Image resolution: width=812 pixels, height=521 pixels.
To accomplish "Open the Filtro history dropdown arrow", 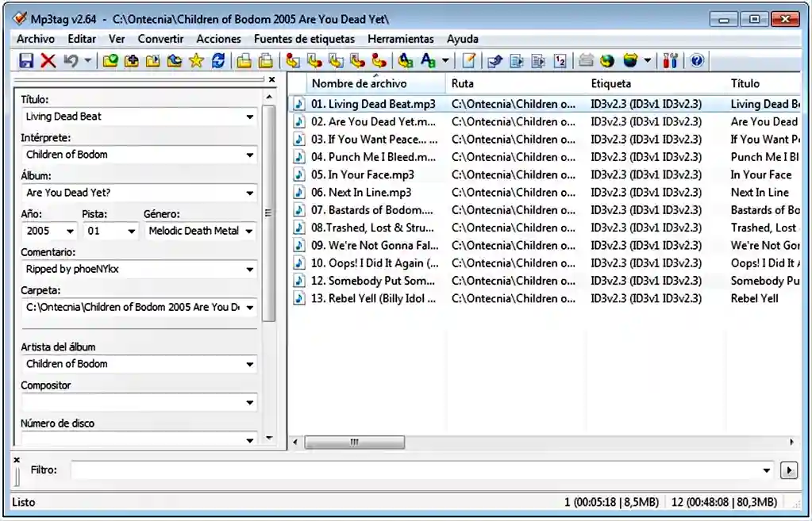I will 767,470.
